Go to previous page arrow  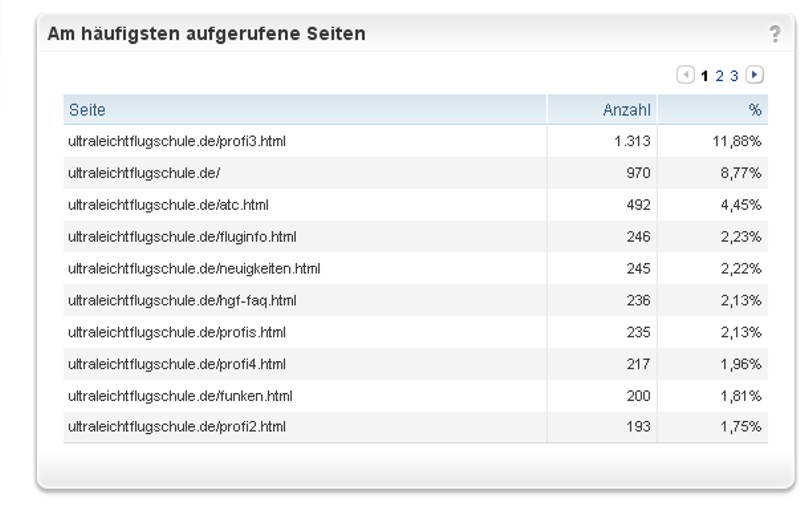point(685,75)
